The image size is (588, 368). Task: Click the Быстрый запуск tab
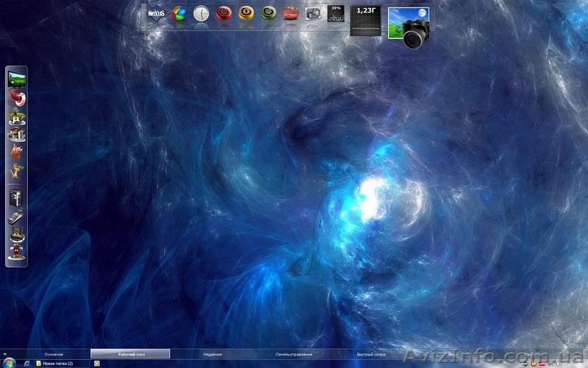coord(370,354)
